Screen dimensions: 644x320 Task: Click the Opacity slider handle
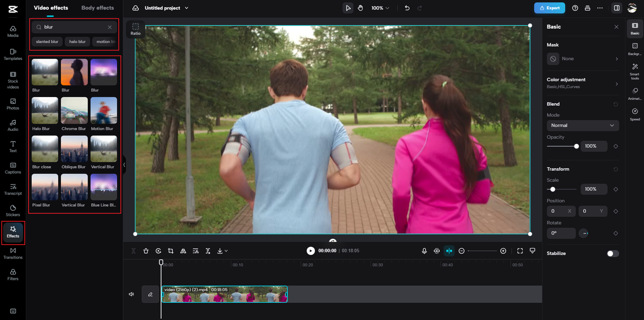point(577,146)
